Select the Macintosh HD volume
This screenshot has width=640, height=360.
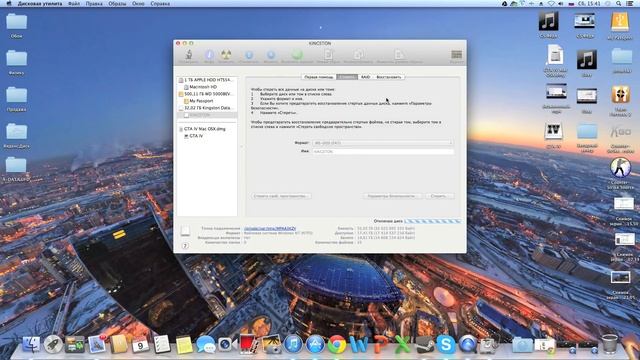(x=207, y=87)
